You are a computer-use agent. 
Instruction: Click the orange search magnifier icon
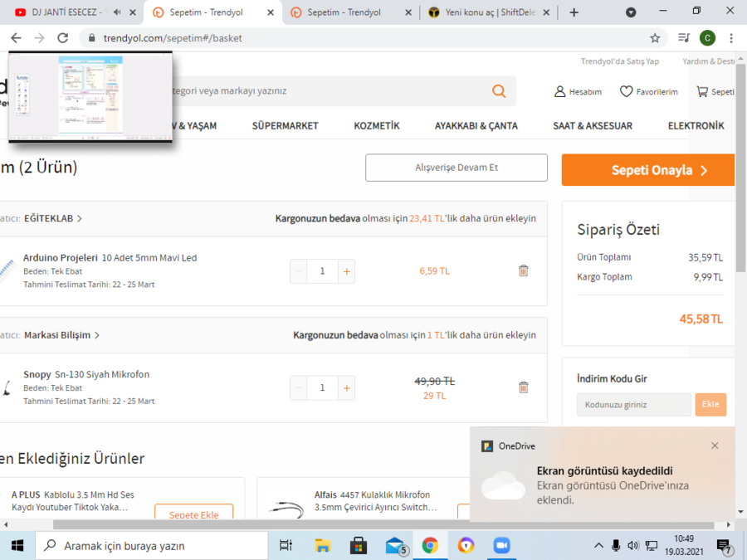click(x=499, y=91)
